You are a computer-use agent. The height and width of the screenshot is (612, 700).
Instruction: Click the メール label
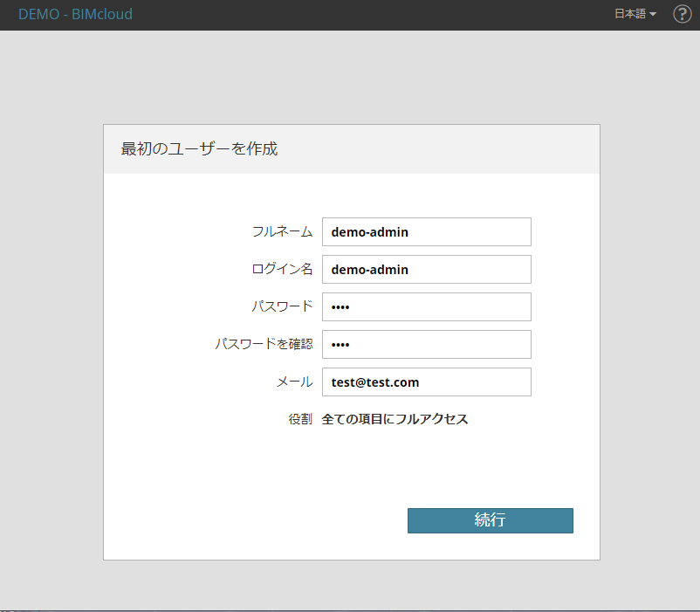(x=295, y=382)
